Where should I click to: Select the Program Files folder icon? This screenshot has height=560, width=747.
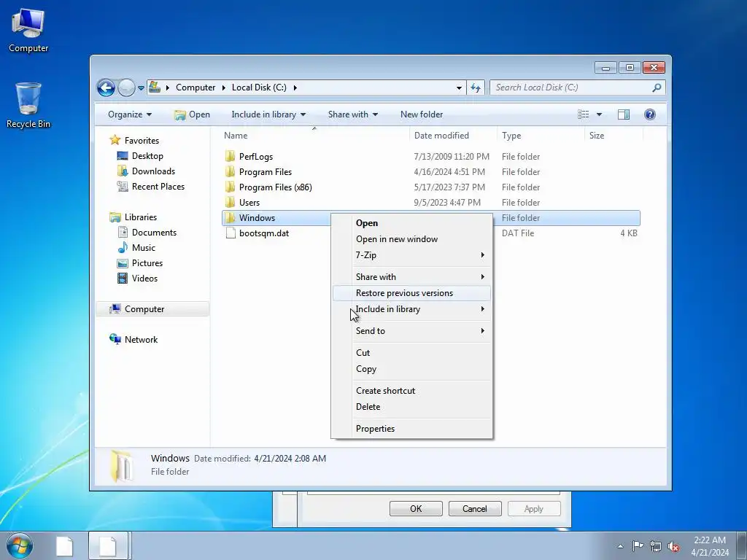coord(230,172)
